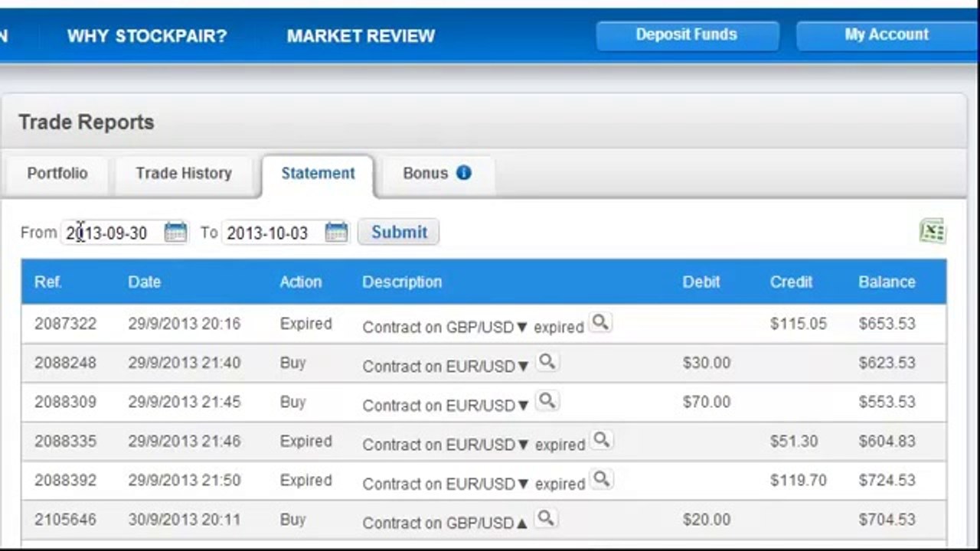Switch to the Trade History tab
This screenshot has height=551, width=980.
click(184, 174)
